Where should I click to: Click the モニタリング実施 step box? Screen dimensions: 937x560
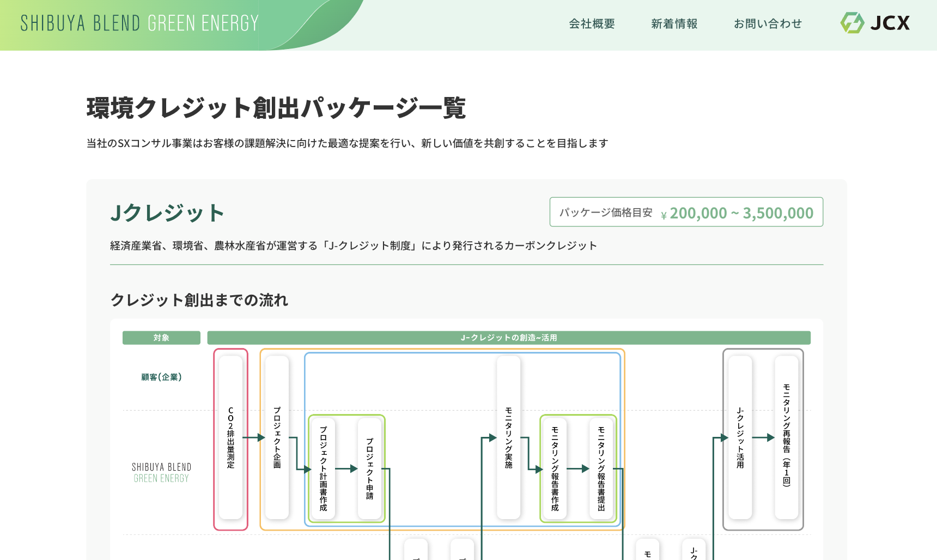coord(508,437)
